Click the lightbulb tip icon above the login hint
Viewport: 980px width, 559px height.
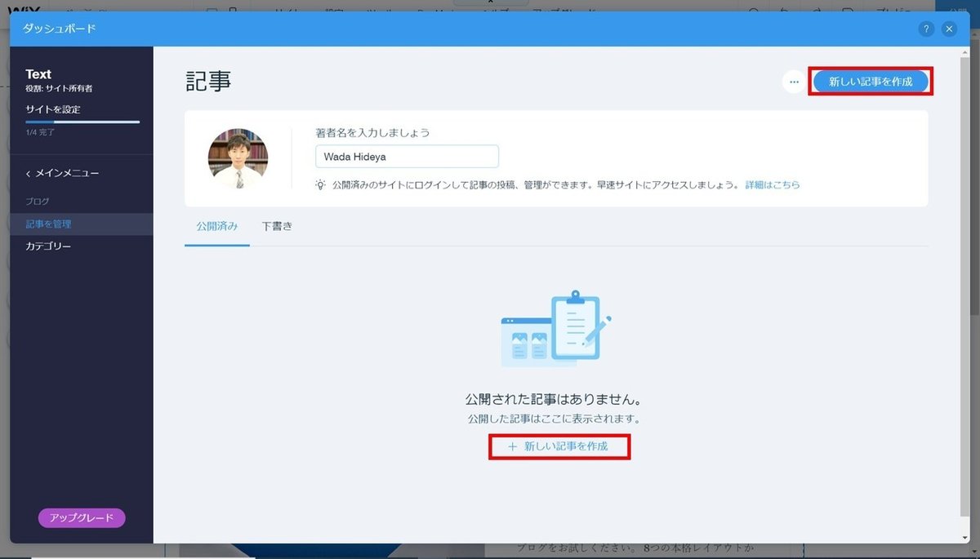click(320, 184)
